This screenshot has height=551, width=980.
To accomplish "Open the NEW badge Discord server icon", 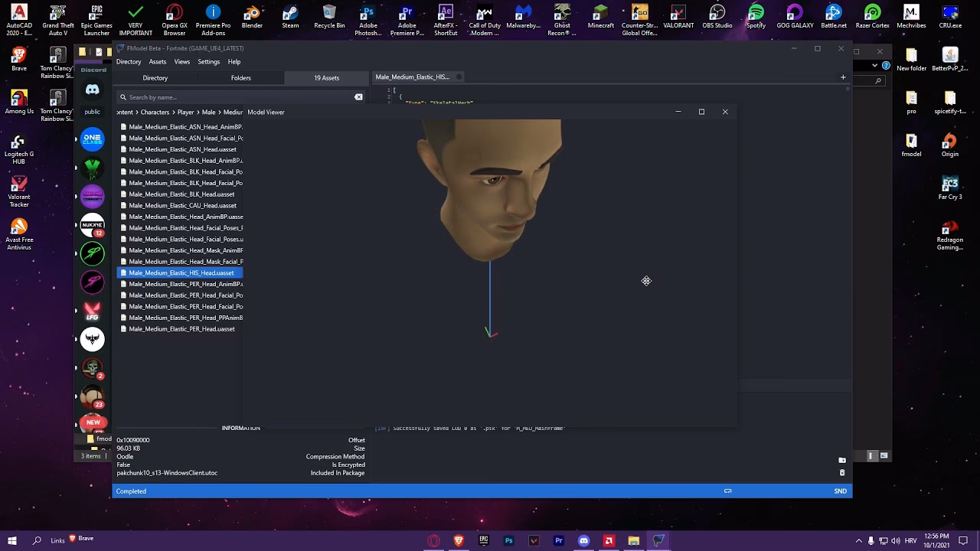I will pos(93,423).
